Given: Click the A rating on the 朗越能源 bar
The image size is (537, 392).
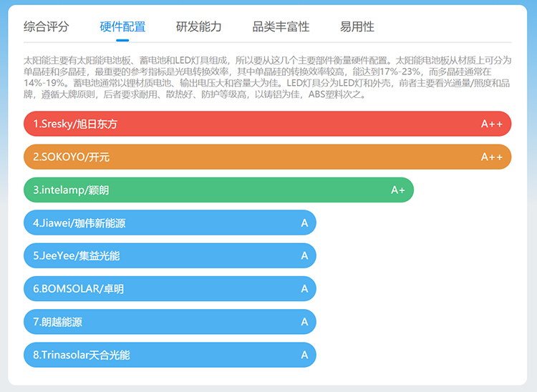Looking at the screenshot, I should coord(304,322).
